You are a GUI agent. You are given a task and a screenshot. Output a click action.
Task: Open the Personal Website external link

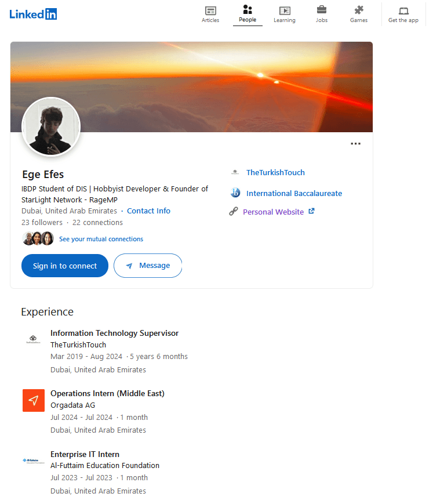pyautogui.click(x=274, y=212)
